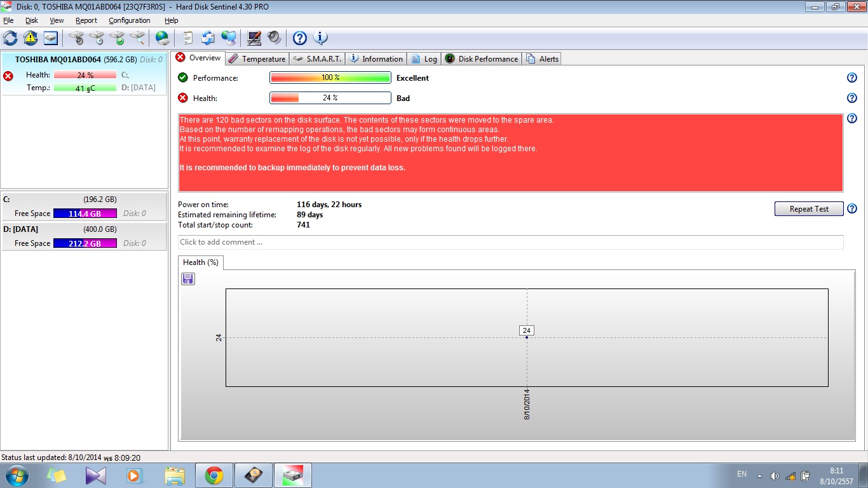Screen dimensions: 868x488
Task: Click the help icon beside red warning box
Action: coord(852,118)
